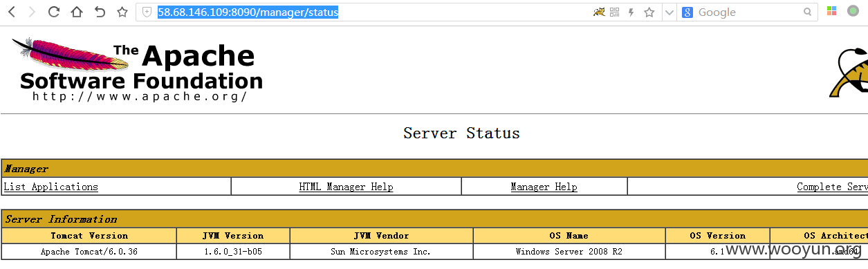Image resolution: width=868 pixels, height=269 pixels.
Task: Click the Apache Software Foundation logo
Action: coord(137,69)
